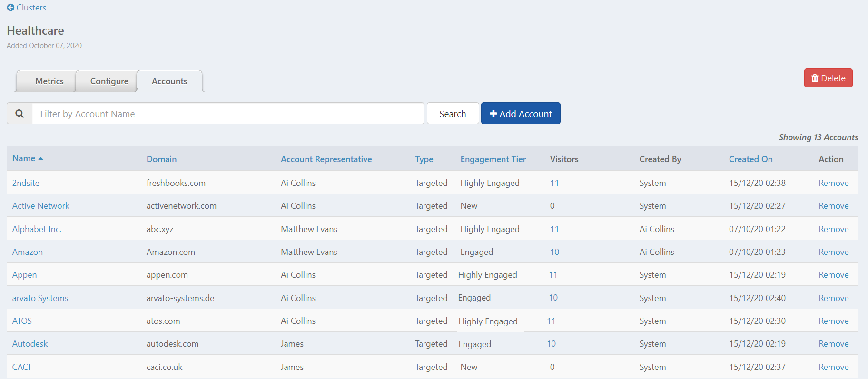
Task: Click the Search button
Action: (453, 114)
